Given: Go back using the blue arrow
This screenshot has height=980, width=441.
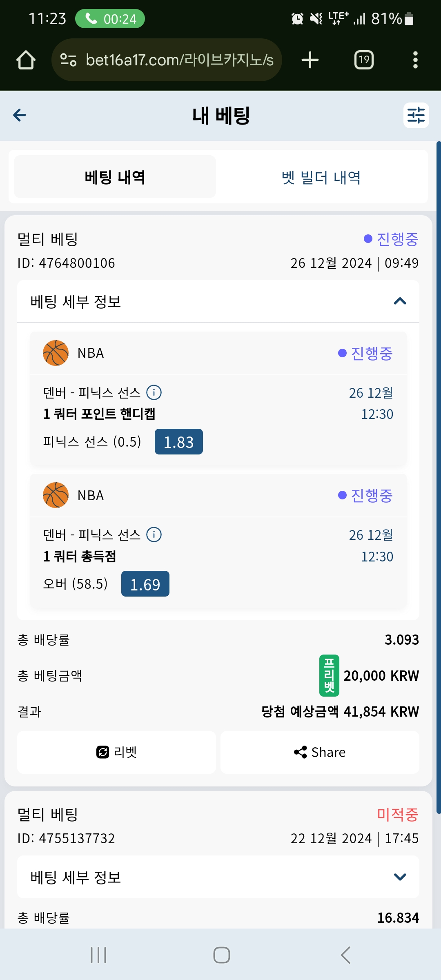Looking at the screenshot, I should pyautogui.click(x=20, y=115).
